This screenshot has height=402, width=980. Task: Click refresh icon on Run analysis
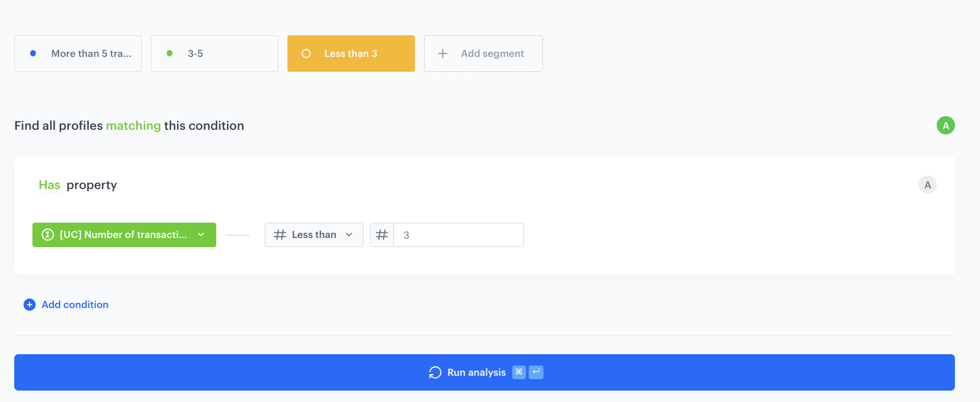(435, 372)
